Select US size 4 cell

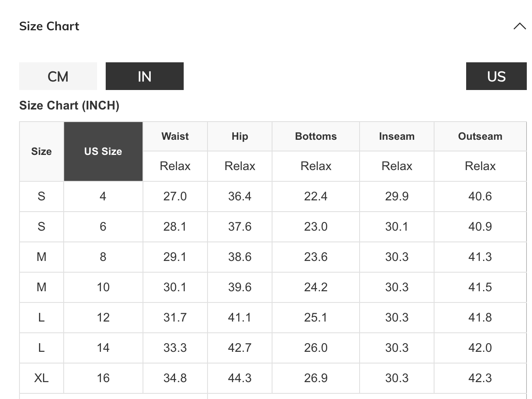click(103, 196)
